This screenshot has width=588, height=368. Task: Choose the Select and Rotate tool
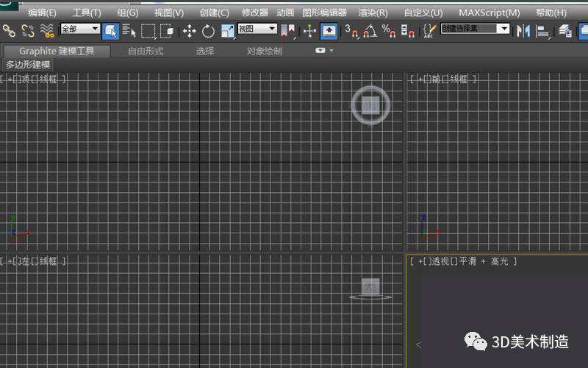(x=208, y=30)
